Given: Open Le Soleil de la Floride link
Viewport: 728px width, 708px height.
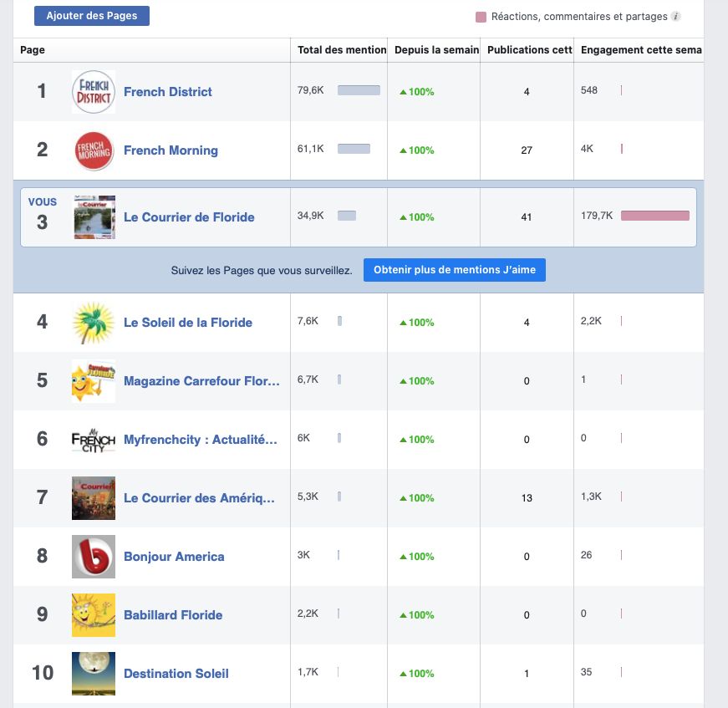Looking at the screenshot, I should coord(188,323).
